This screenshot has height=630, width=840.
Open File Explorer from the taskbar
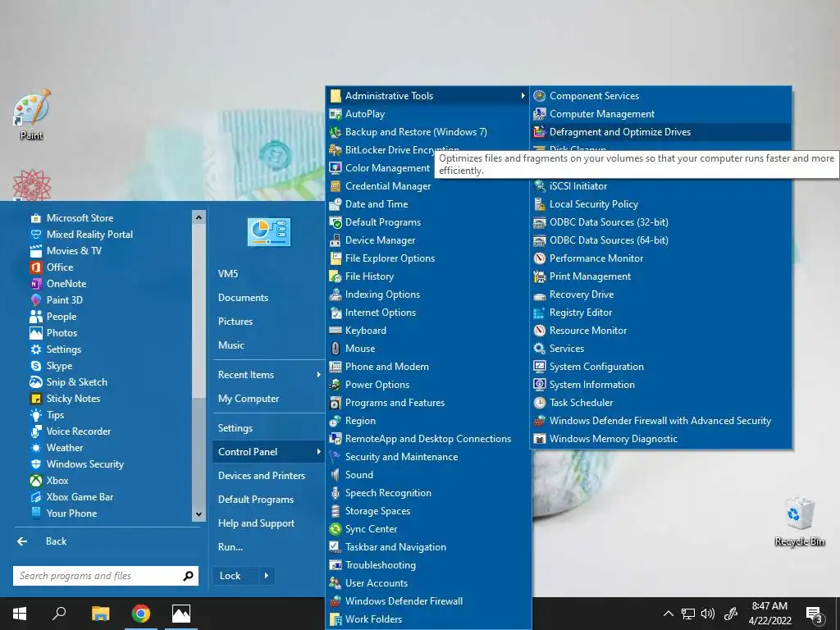point(100,614)
